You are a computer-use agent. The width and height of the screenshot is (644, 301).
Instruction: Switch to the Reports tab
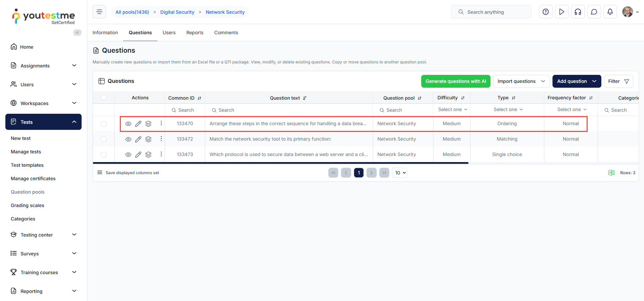click(x=195, y=33)
